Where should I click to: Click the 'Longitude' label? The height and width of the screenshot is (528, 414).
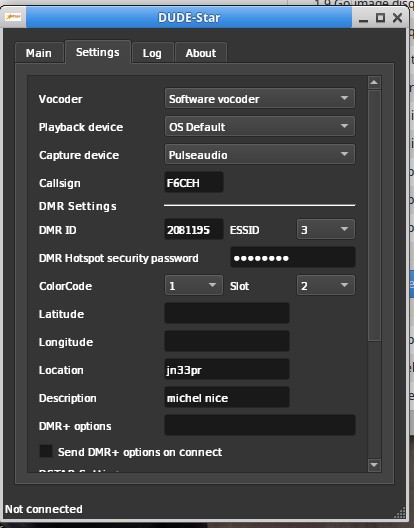66,342
